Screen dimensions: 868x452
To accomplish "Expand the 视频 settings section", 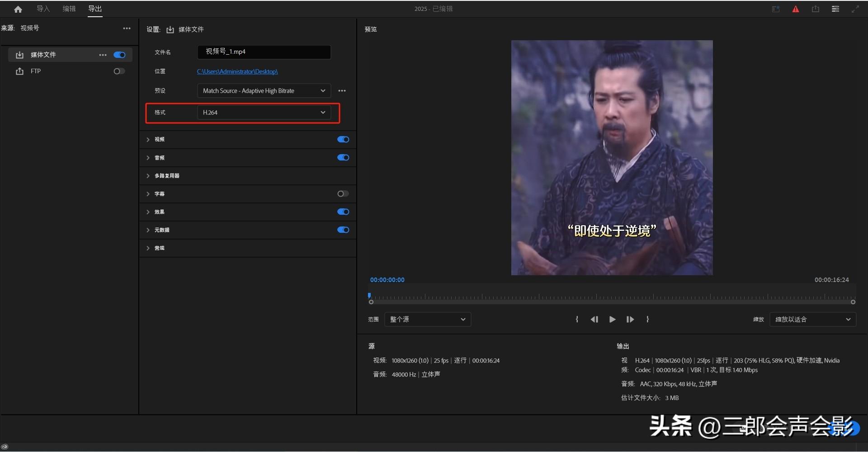I will (148, 140).
